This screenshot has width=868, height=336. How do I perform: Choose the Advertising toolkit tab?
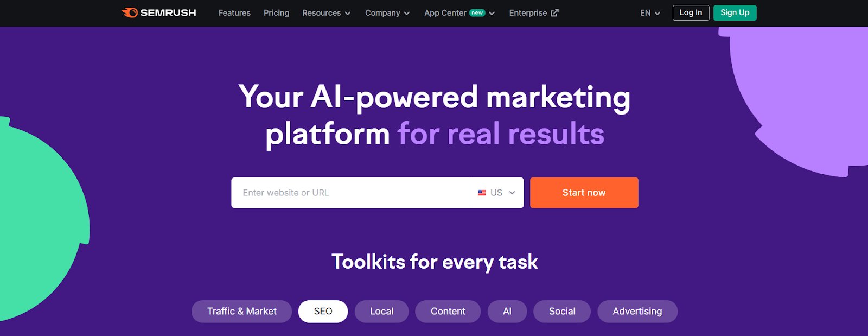pos(637,312)
